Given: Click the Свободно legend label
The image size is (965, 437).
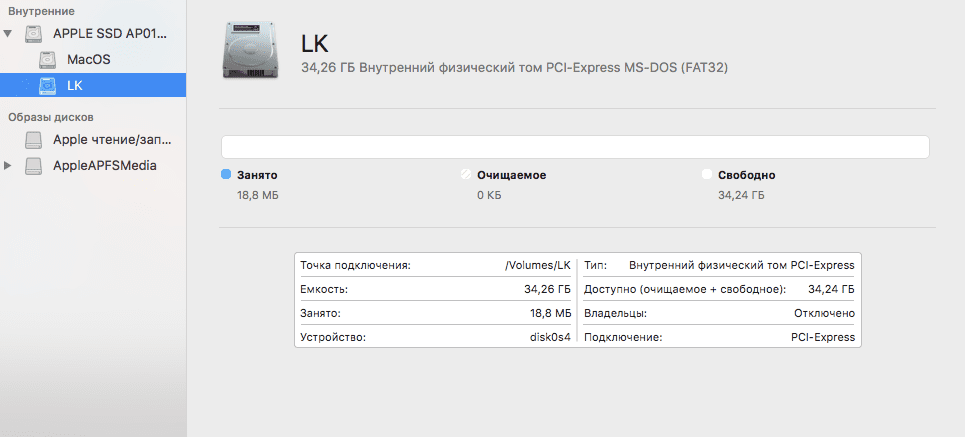Looking at the screenshot, I should pos(747,175).
